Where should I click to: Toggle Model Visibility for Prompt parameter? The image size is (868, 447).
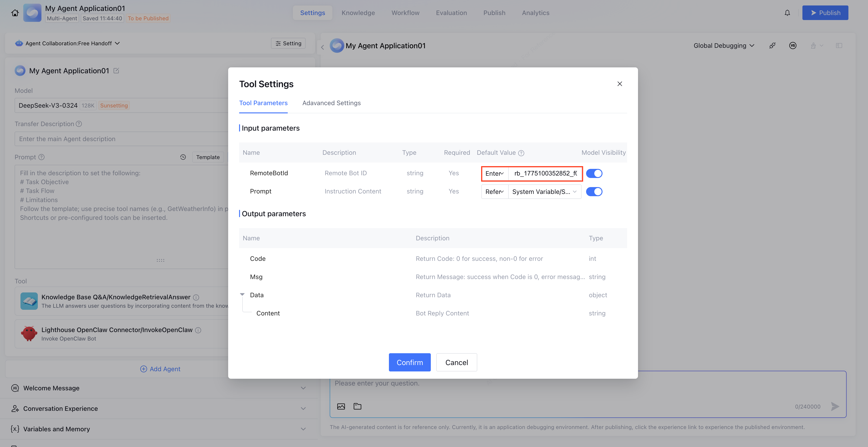coord(594,192)
